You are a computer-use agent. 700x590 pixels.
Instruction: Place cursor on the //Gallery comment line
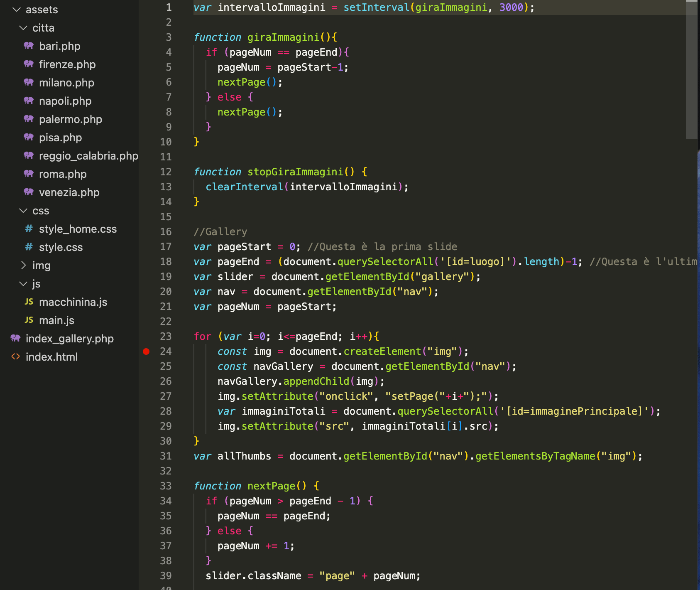pos(220,232)
